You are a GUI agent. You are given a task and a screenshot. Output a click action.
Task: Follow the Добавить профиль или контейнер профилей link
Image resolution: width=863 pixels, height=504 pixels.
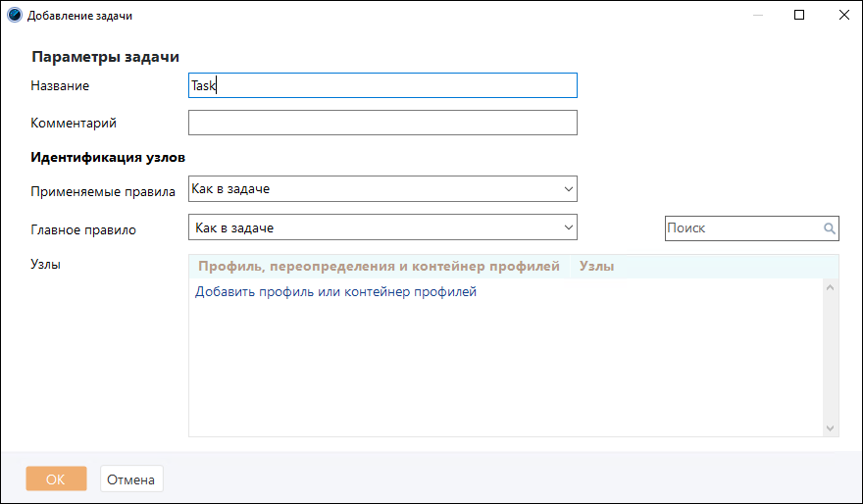(x=335, y=292)
